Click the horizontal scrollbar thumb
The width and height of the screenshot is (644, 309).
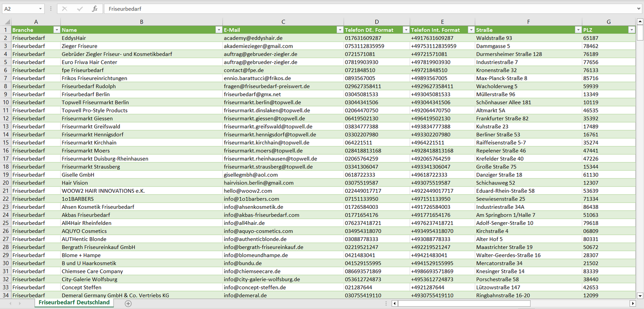[x=464, y=303]
